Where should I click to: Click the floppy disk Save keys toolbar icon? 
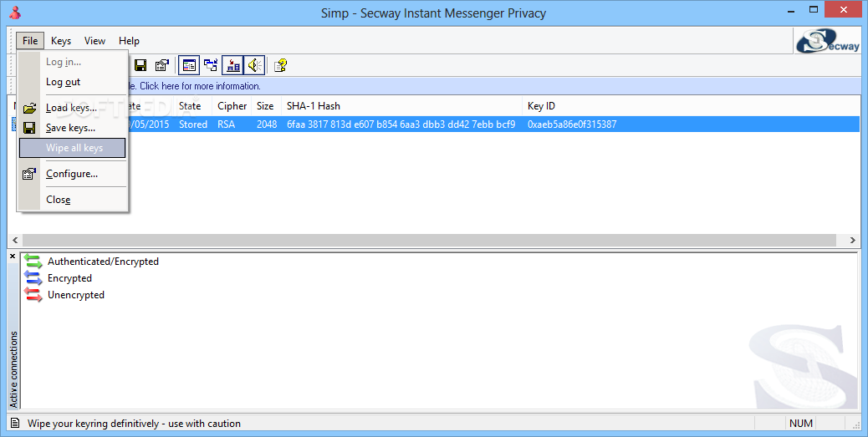[140, 66]
